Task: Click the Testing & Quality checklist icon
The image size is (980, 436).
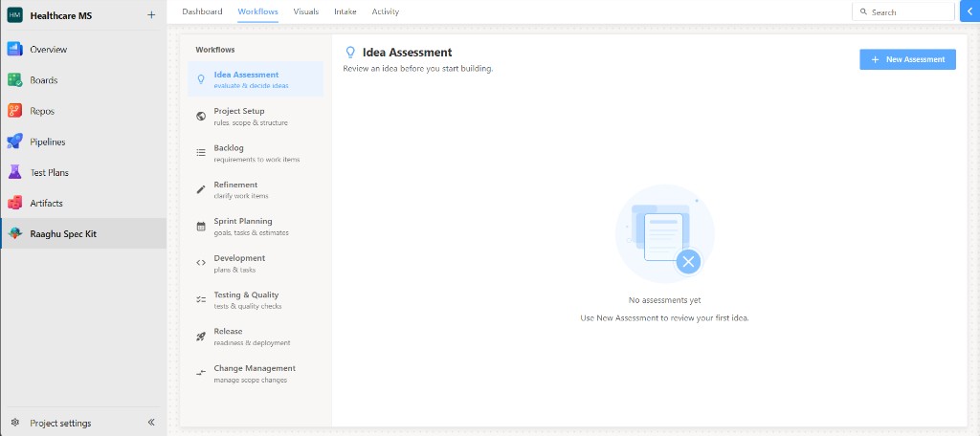Action: pyautogui.click(x=201, y=300)
